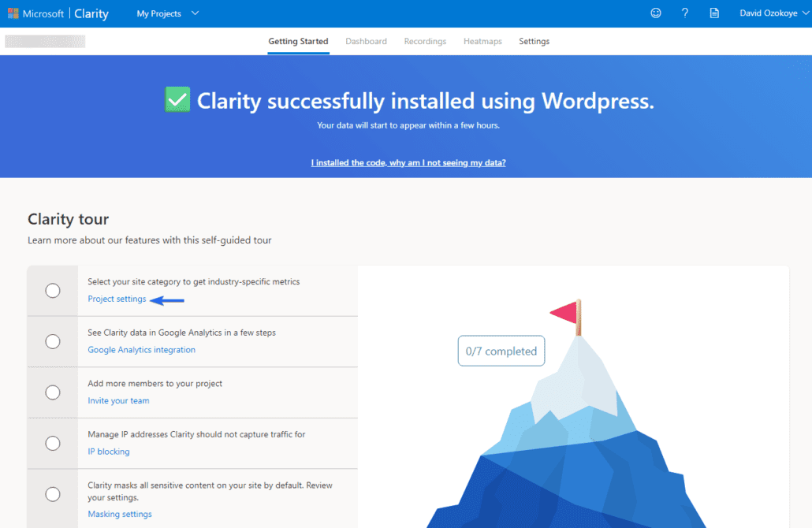Switch to the Dashboard tab
Viewport: 812px width, 528px height.
pyautogui.click(x=366, y=42)
